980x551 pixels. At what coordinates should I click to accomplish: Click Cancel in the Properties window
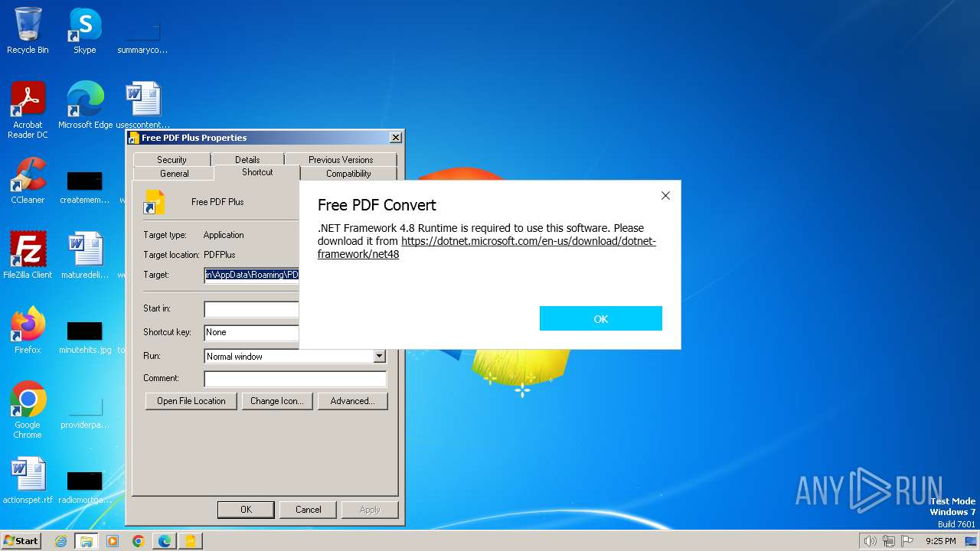point(309,510)
